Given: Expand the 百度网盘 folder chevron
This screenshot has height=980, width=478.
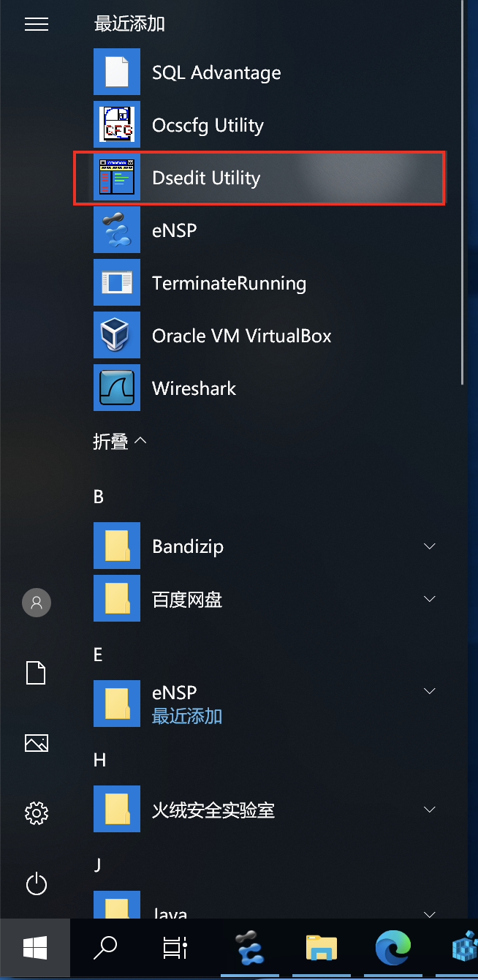Looking at the screenshot, I should tap(430, 599).
